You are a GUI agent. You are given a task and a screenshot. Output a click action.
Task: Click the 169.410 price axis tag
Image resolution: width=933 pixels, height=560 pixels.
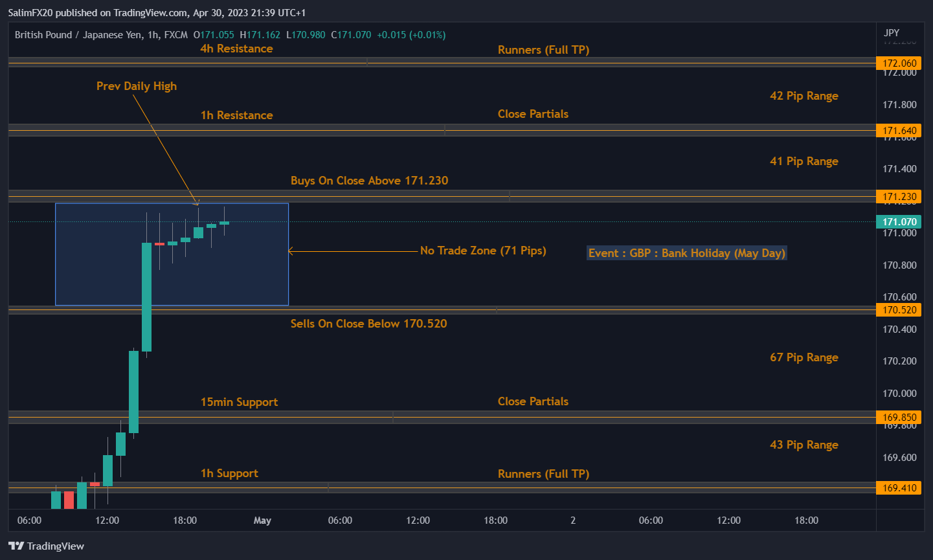pos(899,488)
